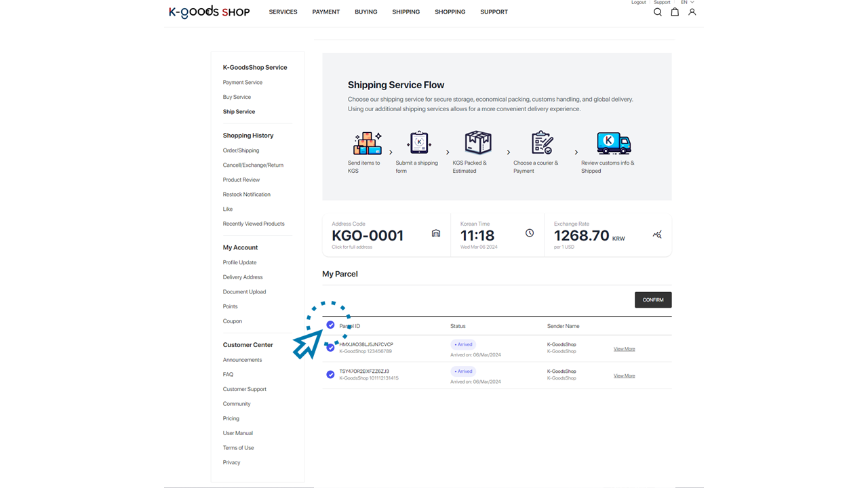Click the clock icon next to Korean Time
The image size is (868, 488).
(x=530, y=233)
